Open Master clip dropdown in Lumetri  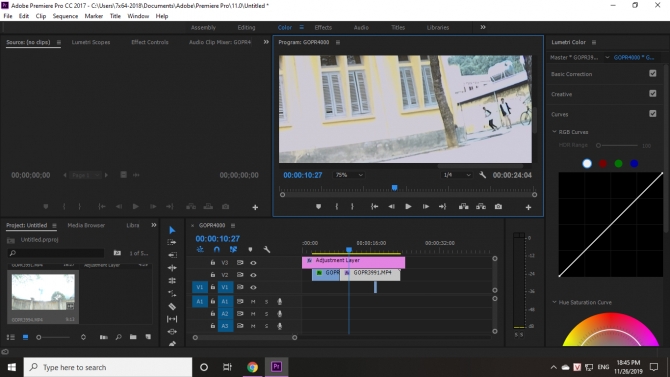click(x=607, y=57)
